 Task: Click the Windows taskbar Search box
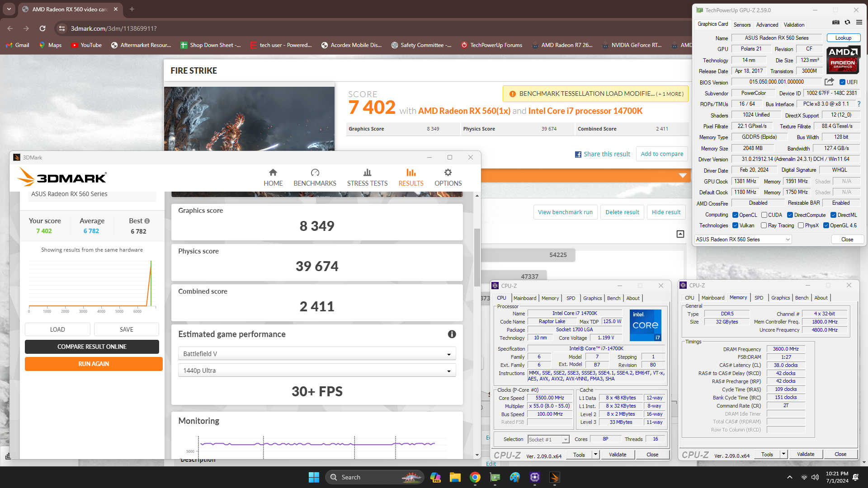pyautogui.click(x=374, y=477)
